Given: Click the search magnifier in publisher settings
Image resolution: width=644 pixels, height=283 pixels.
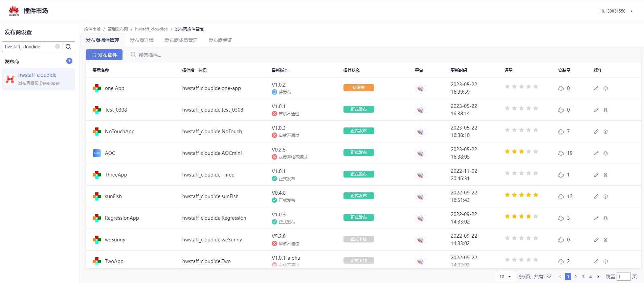Looking at the screenshot, I should click(68, 47).
